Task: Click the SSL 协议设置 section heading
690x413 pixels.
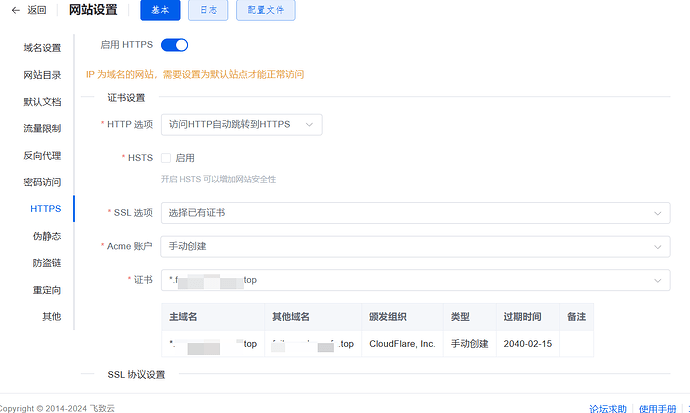Action: point(136,374)
